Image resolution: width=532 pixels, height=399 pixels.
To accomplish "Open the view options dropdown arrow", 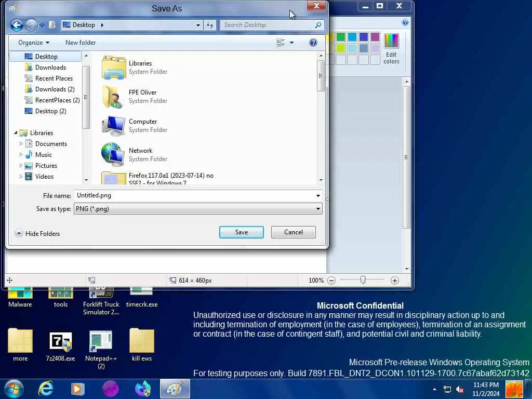I will click(x=292, y=43).
